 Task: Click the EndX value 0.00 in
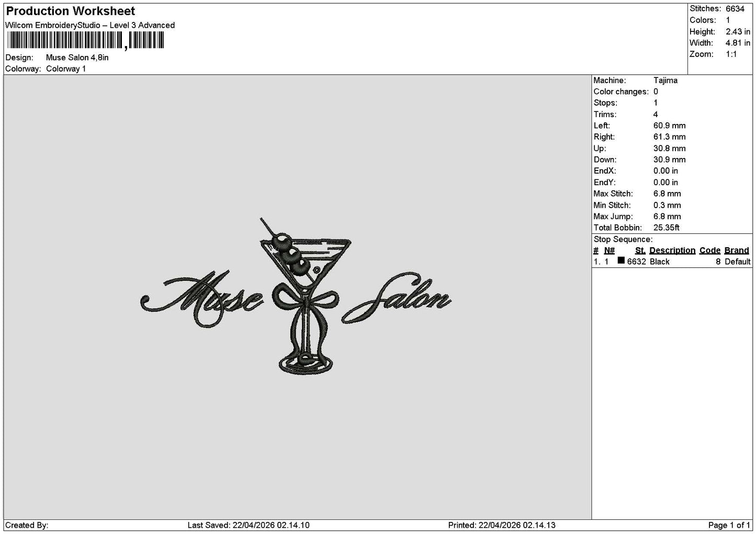665,171
